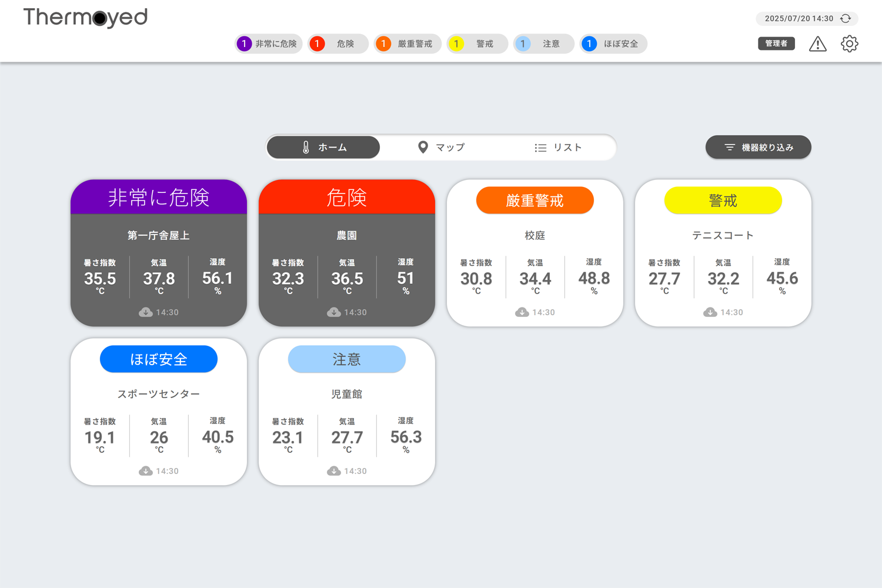This screenshot has height=588, width=882.
Task: Toggle the 危険 status filter chip
Action: [338, 44]
